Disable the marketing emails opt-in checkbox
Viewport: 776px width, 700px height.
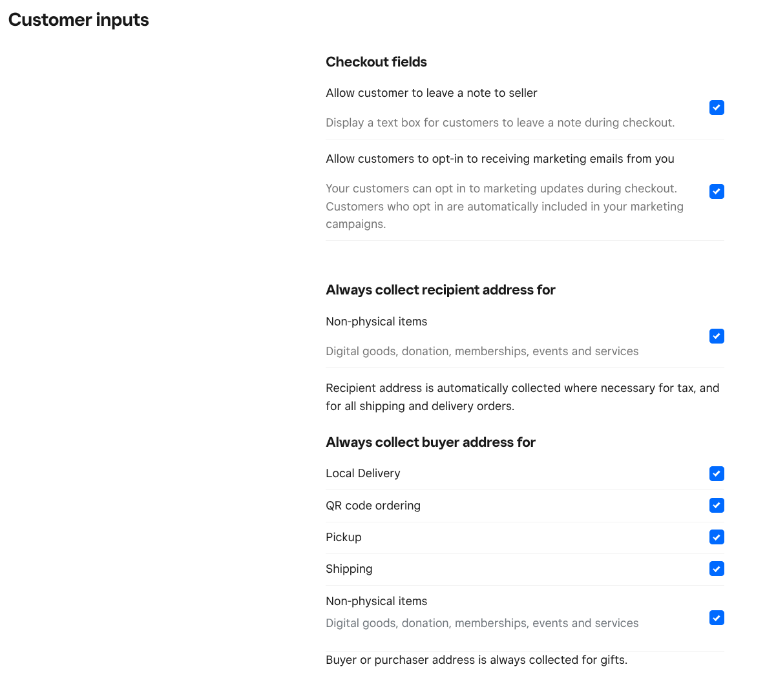[x=717, y=192]
